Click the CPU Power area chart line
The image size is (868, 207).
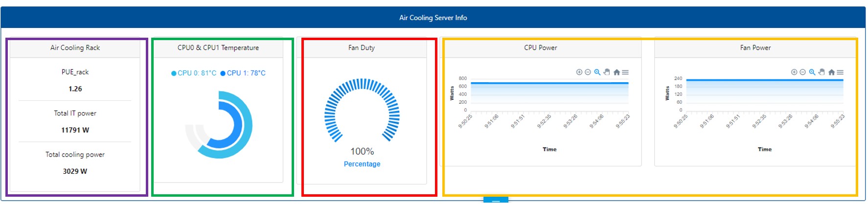point(549,83)
